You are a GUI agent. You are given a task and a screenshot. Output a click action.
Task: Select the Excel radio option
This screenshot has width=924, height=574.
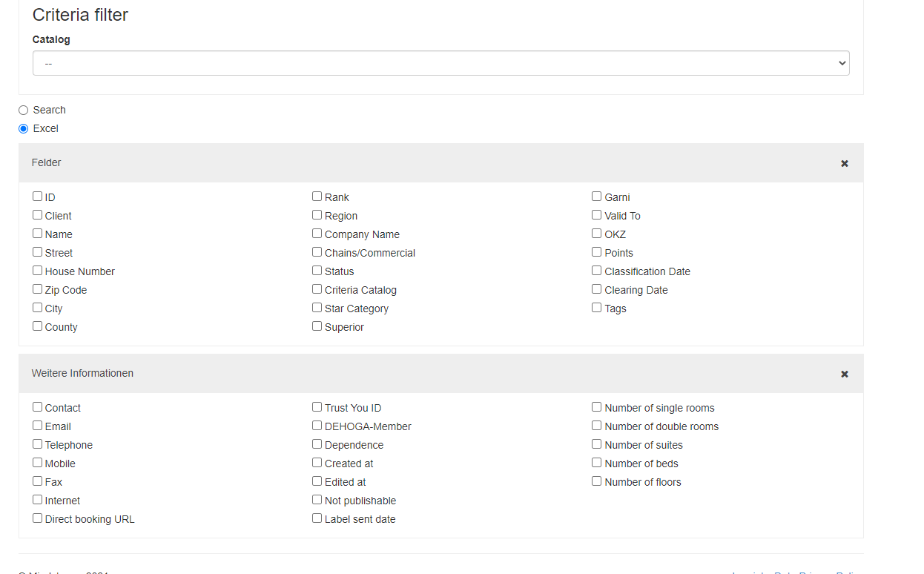click(24, 128)
